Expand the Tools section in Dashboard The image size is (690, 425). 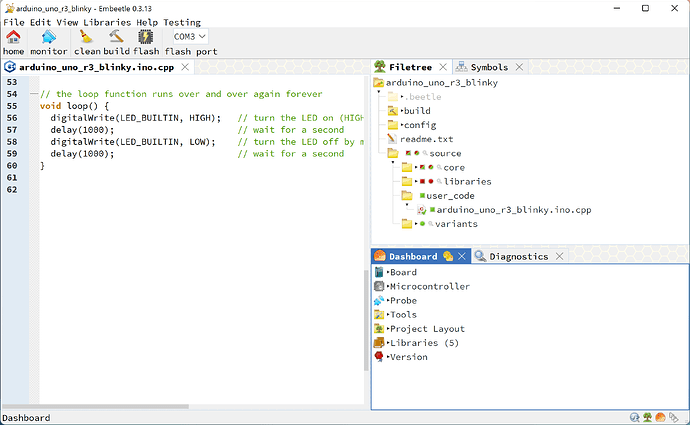(x=388, y=315)
